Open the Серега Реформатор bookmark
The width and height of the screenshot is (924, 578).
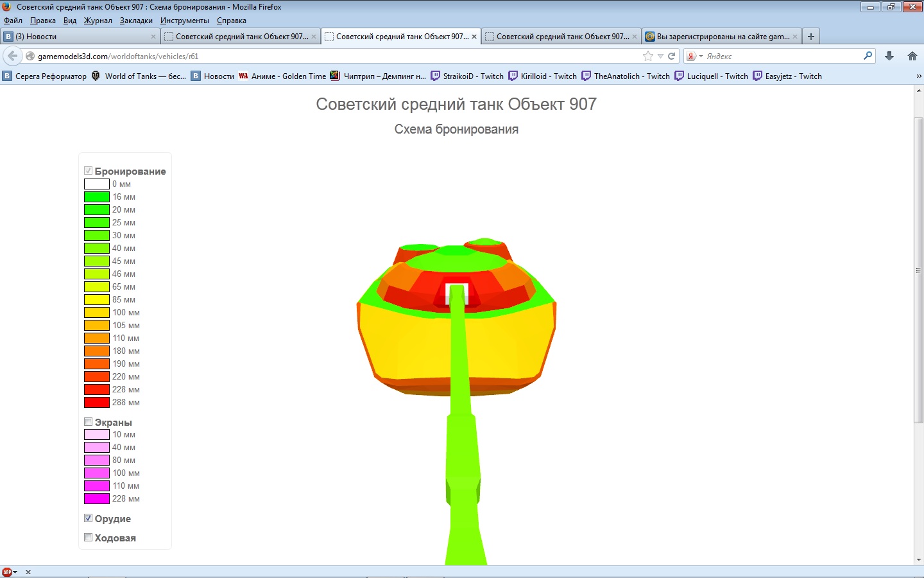[45, 76]
